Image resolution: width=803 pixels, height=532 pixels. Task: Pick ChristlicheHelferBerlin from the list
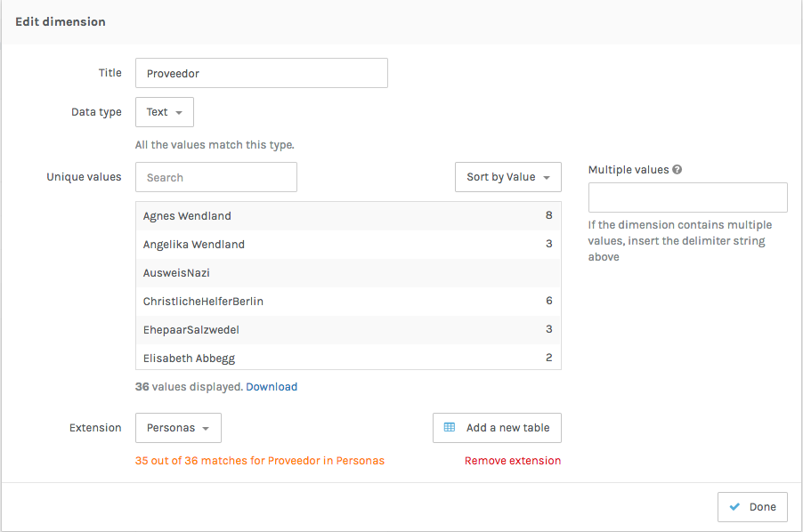(347, 302)
